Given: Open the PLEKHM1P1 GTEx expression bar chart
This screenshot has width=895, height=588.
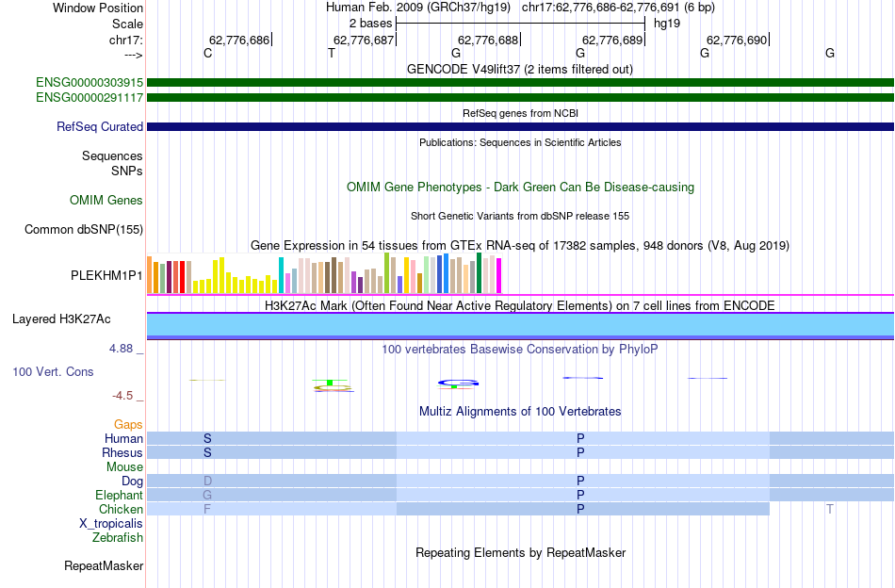Looking at the screenshot, I should tap(324, 273).
